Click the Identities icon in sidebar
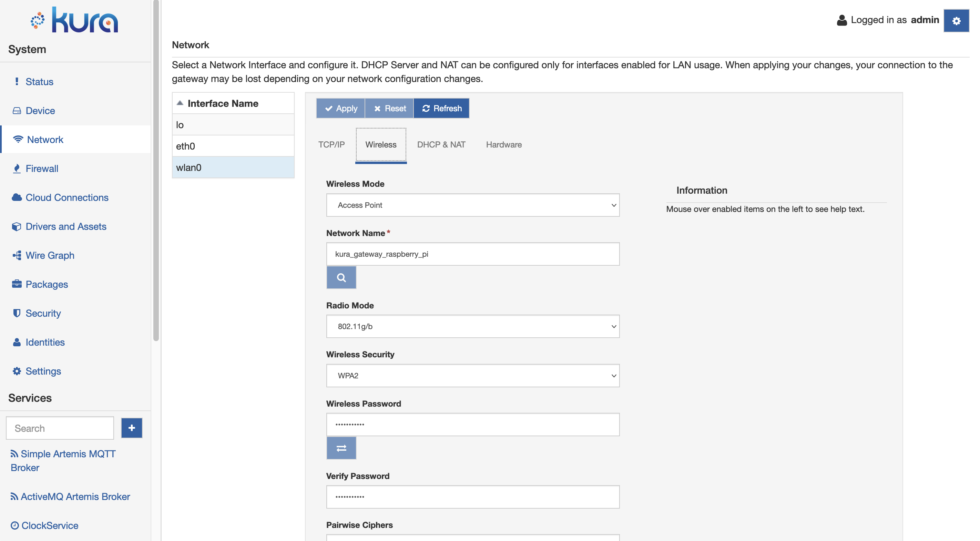 click(17, 342)
